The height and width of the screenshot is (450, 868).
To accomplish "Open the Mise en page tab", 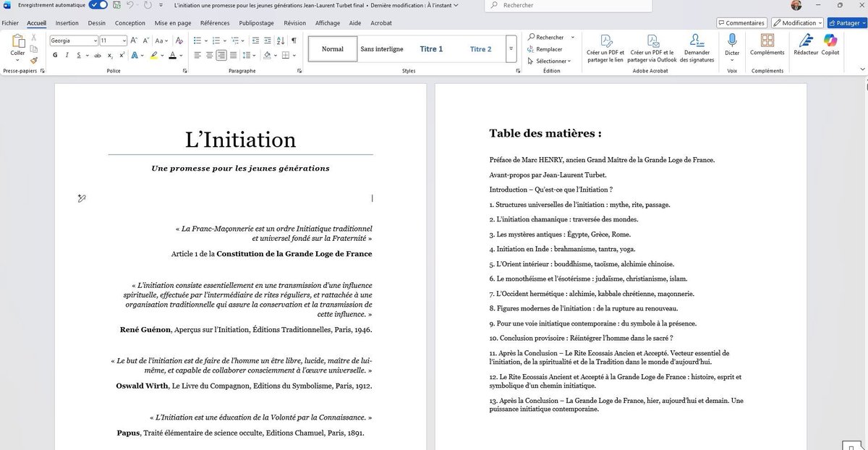I will (173, 23).
